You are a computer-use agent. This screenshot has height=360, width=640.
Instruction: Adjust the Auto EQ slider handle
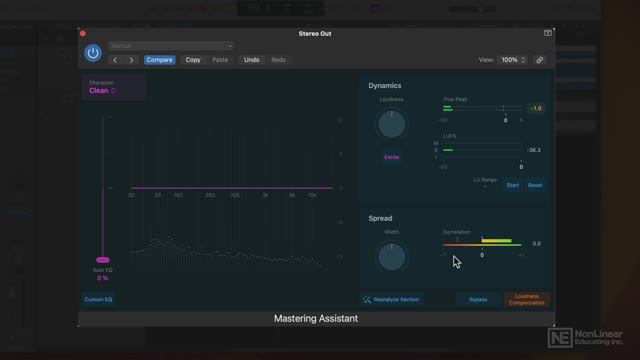pos(102,260)
